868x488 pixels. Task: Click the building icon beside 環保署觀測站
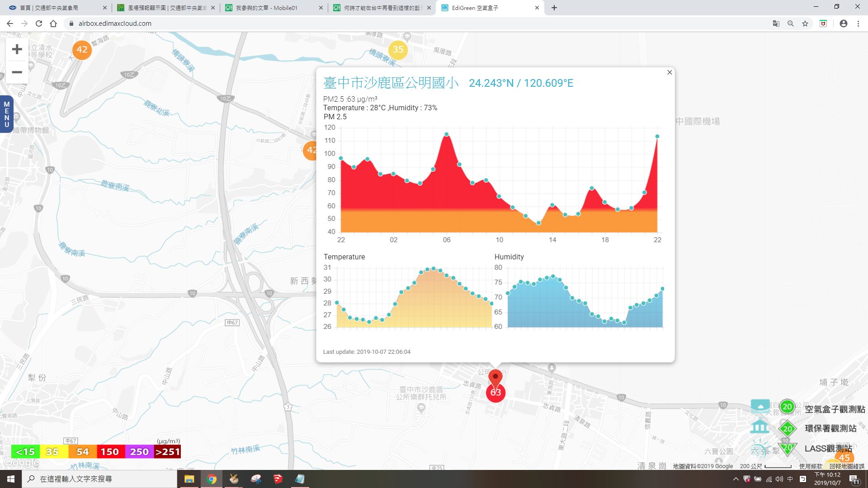point(759,427)
